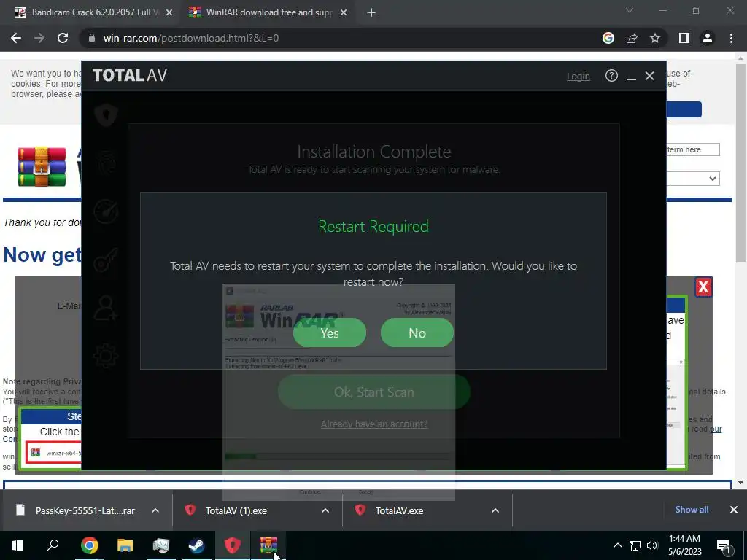Click No to decline the restart
747x560 pixels.
tap(417, 332)
